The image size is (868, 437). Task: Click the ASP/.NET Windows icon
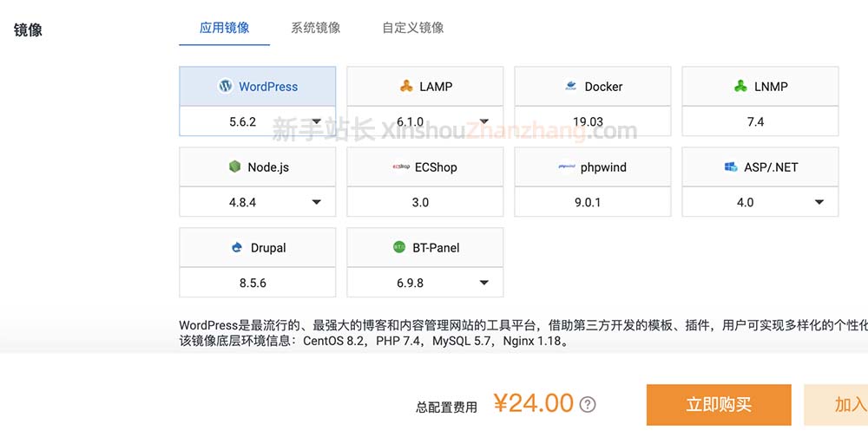(x=730, y=167)
